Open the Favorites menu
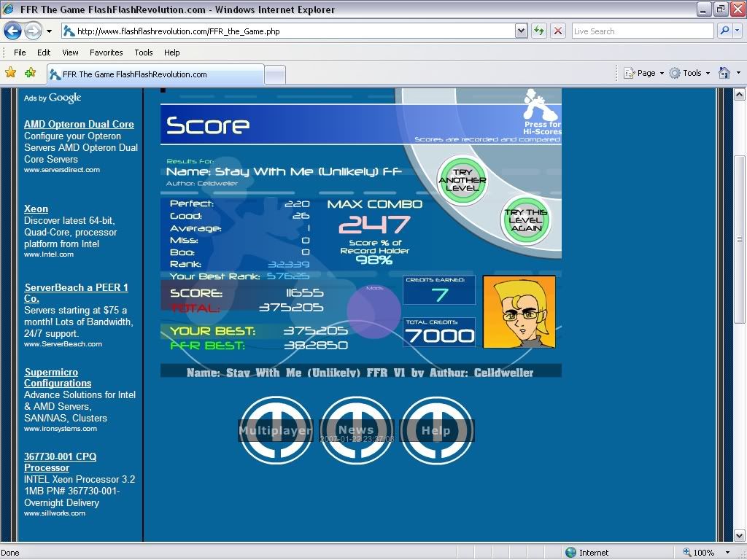The width and height of the screenshot is (747, 560). coord(106,52)
